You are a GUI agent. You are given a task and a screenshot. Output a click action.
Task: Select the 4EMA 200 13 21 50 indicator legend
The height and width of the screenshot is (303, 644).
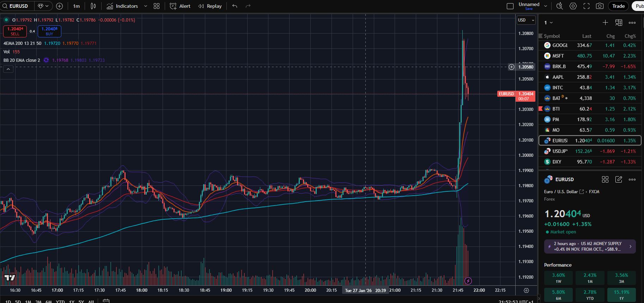tap(22, 43)
